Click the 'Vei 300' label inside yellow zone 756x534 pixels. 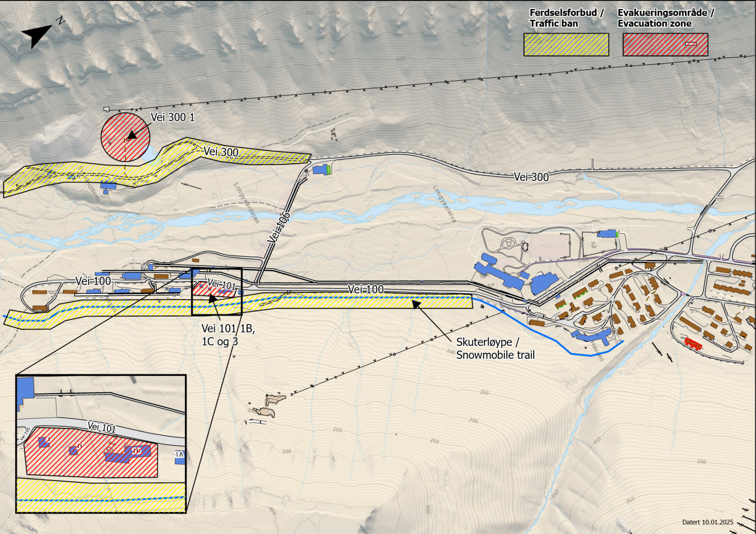[221, 152]
